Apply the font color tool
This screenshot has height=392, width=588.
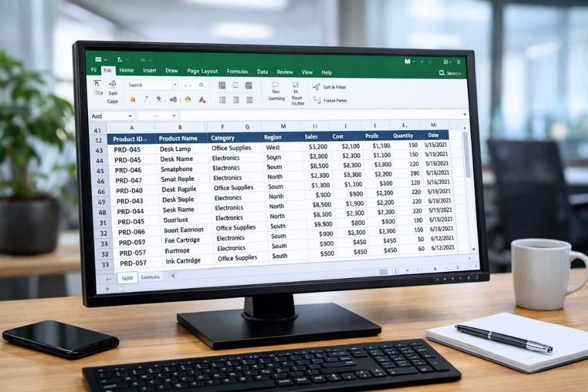[x=201, y=100]
